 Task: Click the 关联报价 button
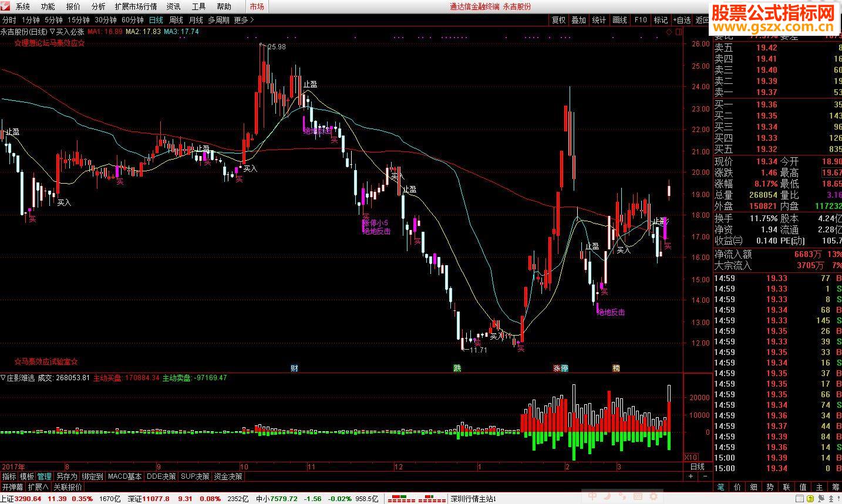tap(68, 487)
